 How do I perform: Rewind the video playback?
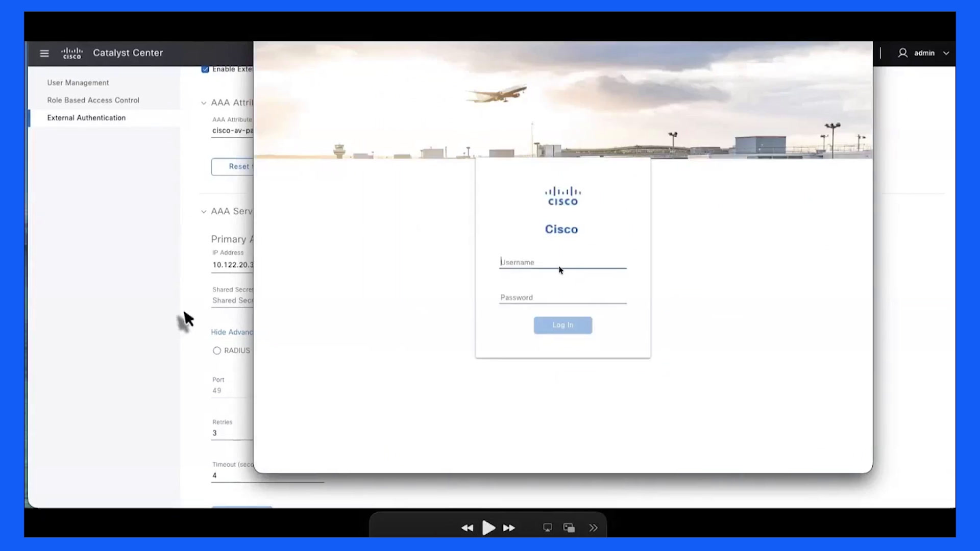click(467, 528)
